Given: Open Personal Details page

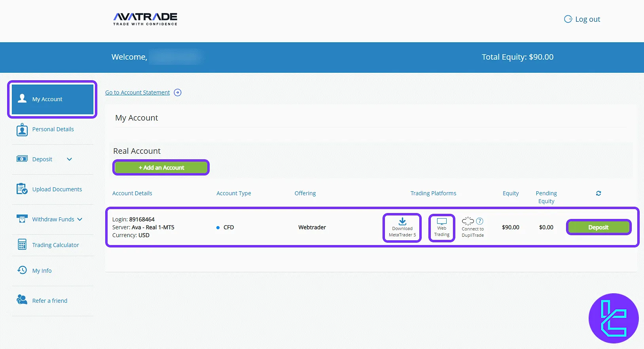Looking at the screenshot, I should point(53,129).
